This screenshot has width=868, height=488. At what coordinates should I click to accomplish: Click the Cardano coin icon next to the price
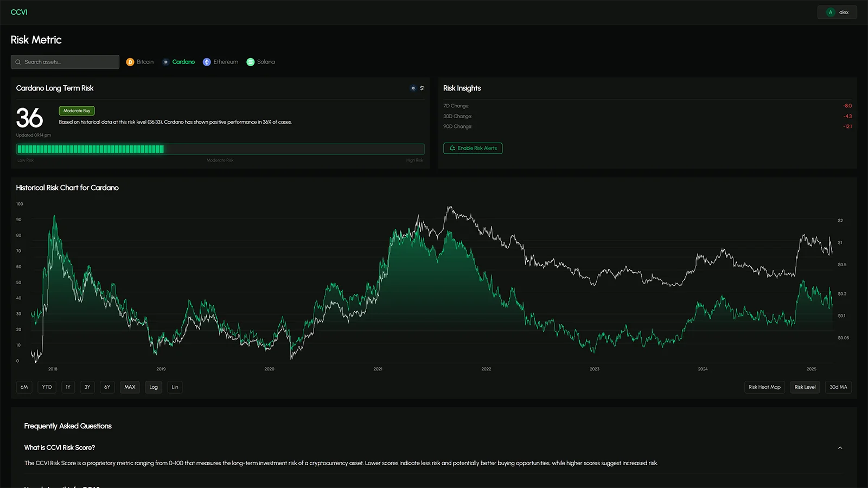413,88
